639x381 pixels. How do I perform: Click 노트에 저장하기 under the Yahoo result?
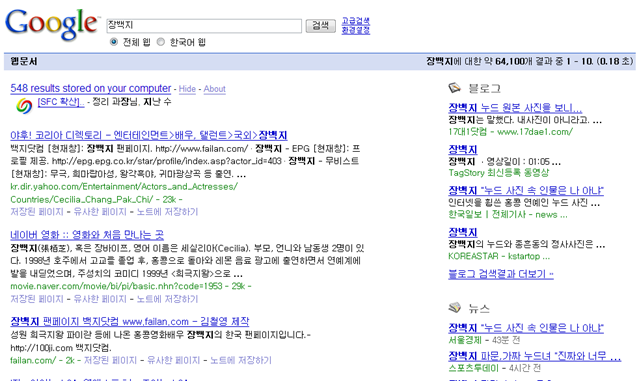point(167,212)
